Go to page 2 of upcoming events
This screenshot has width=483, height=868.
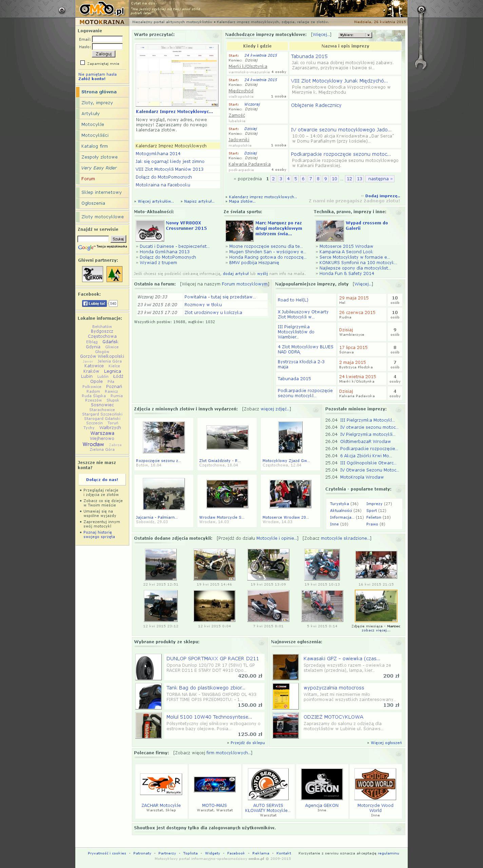[x=273, y=179]
